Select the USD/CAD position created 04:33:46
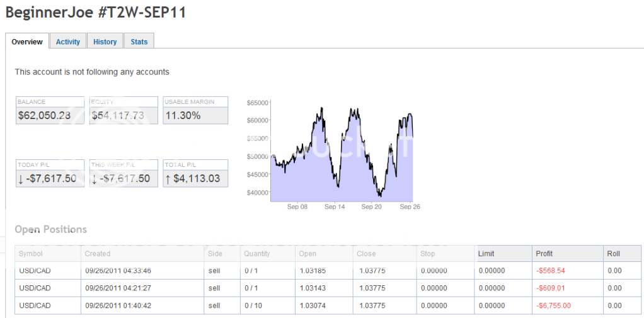The image size is (644, 318). [x=35, y=271]
